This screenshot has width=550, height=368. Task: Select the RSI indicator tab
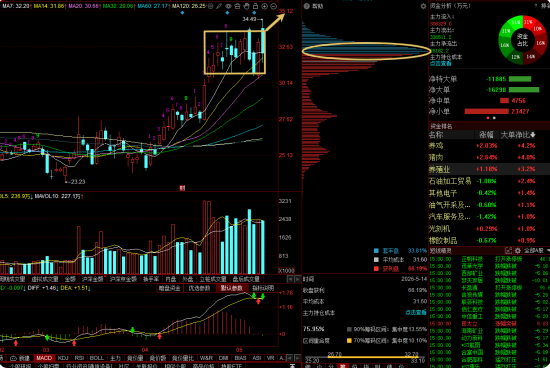pyautogui.click(x=79, y=358)
